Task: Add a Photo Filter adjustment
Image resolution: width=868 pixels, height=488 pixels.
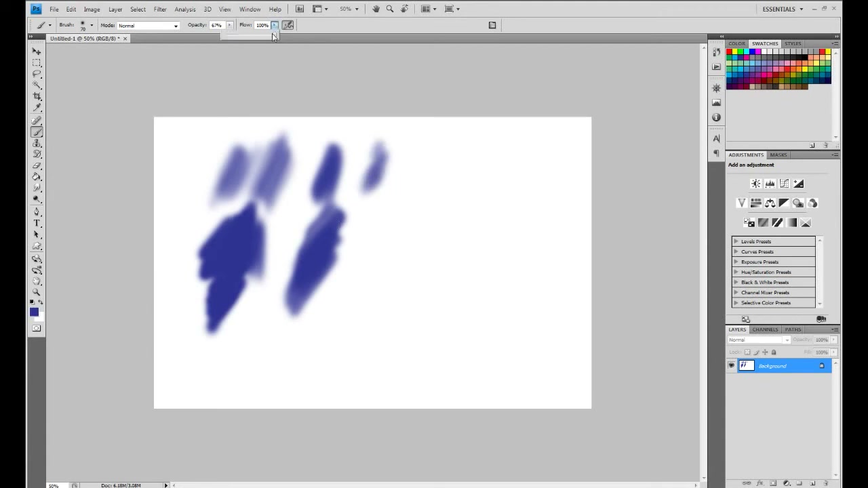Action: point(798,203)
